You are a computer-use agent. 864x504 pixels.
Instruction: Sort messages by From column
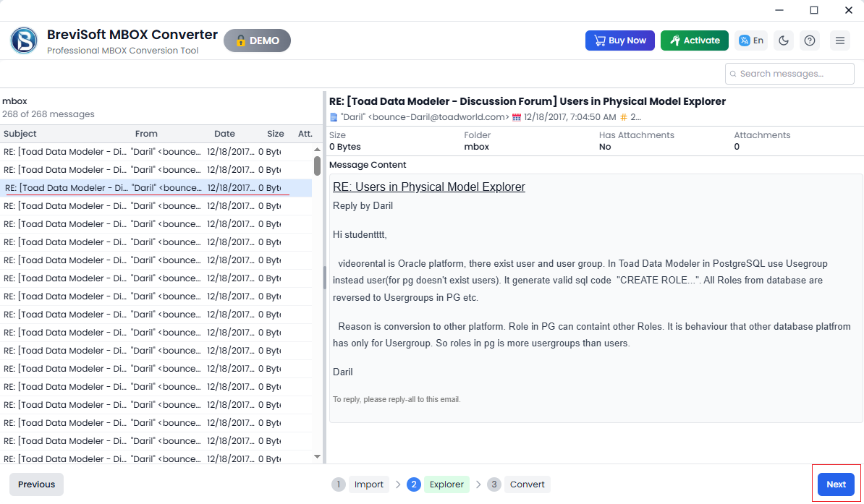[146, 133]
